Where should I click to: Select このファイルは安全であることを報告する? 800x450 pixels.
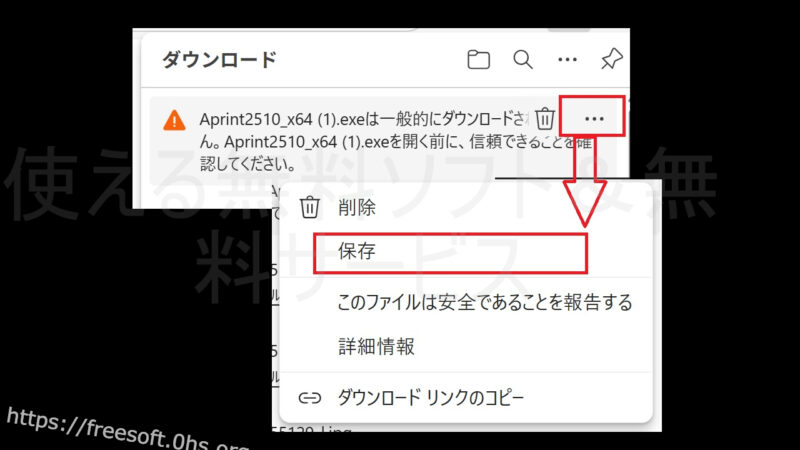click(x=485, y=302)
